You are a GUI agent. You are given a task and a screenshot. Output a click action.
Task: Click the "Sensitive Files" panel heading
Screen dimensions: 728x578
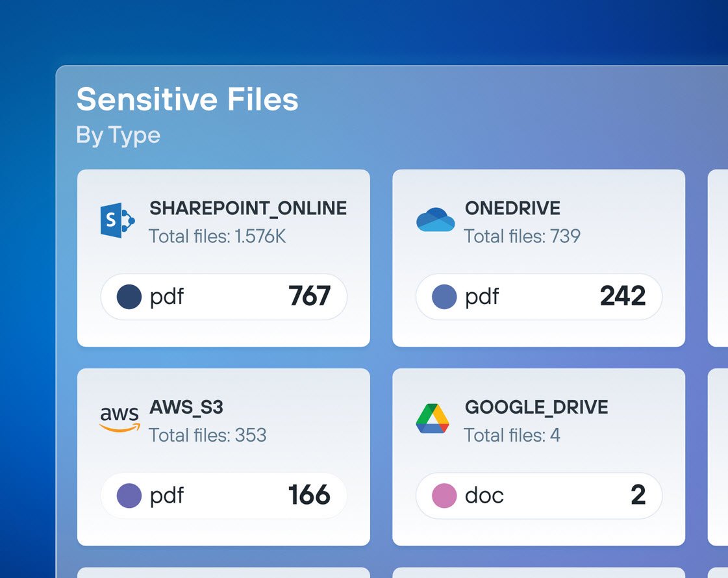pyautogui.click(x=187, y=100)
